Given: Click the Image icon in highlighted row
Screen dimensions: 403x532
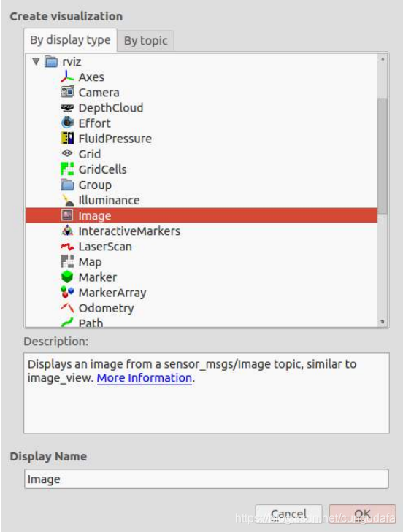Looking at the screenshot, I should click(x=67, y=215).
